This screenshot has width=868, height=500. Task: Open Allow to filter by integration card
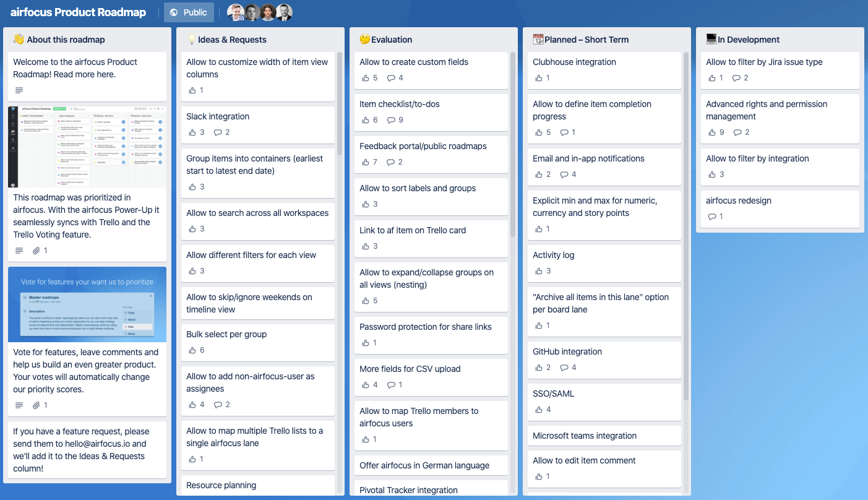(780, 166)
